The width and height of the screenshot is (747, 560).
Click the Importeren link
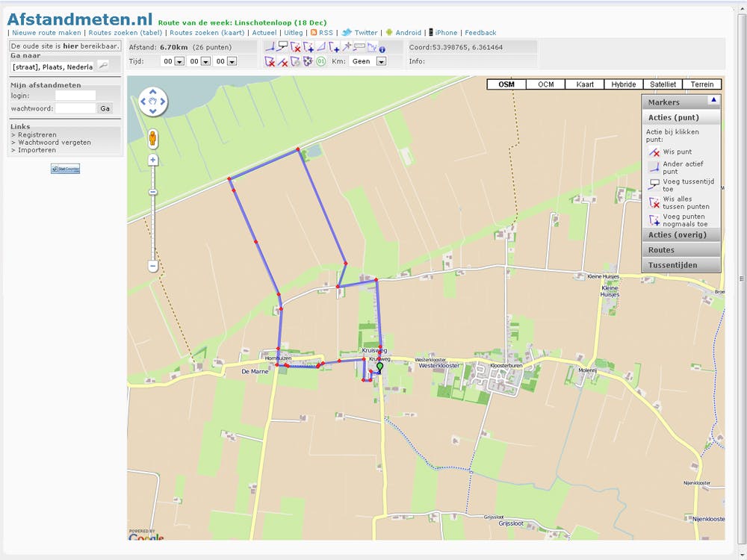coord(37,150)
